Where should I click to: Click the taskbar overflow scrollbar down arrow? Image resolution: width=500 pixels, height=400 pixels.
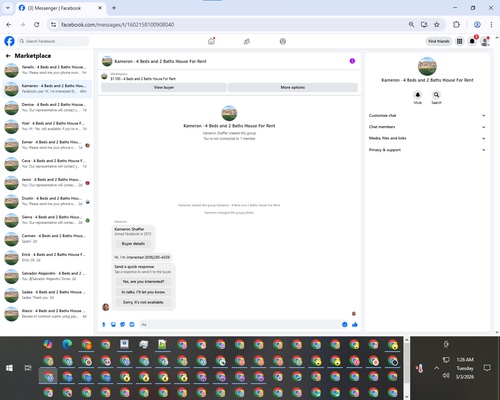click(x=407, y=397)
